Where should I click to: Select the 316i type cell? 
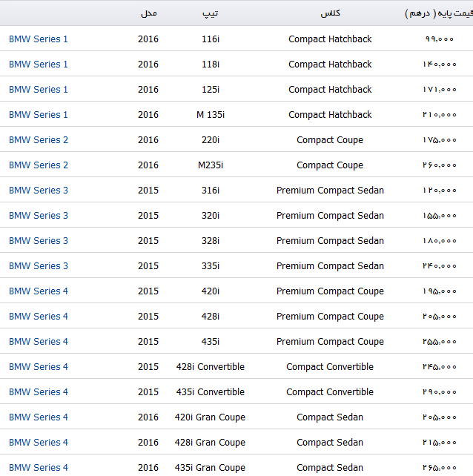coord(211,191)
